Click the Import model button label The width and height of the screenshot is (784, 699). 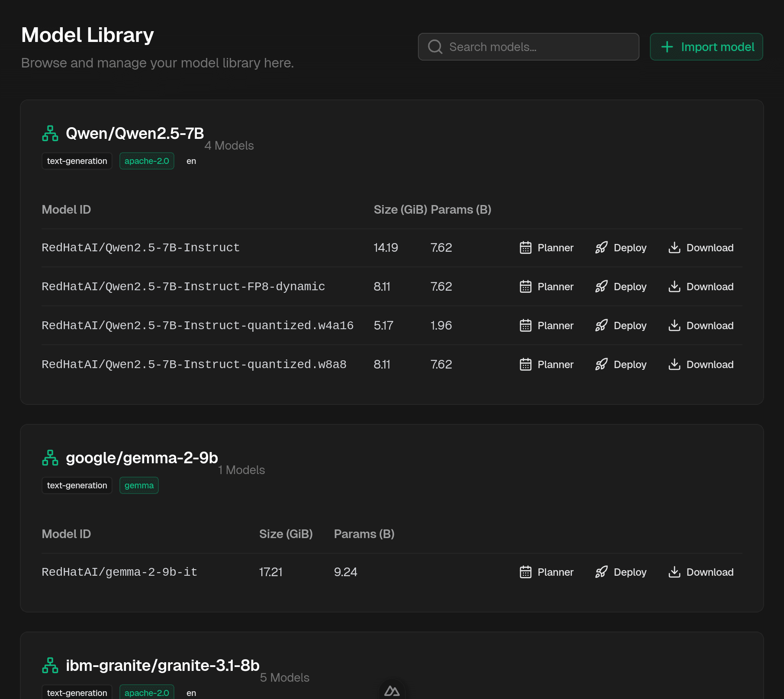(718, 47)
